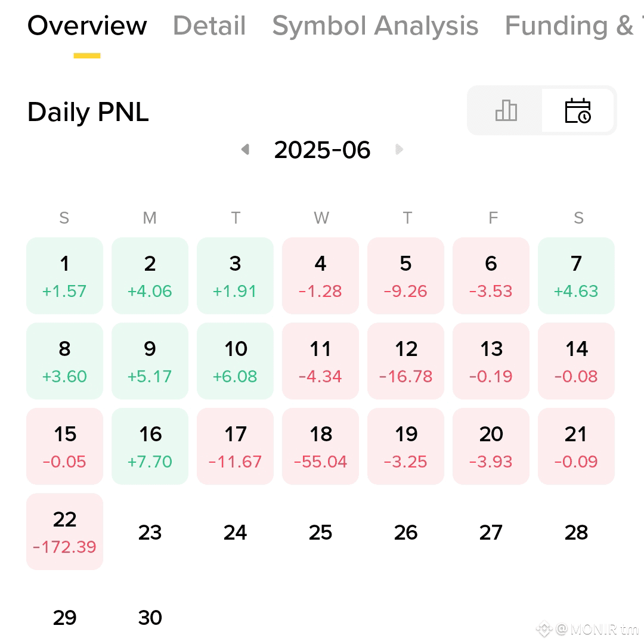This screenshot has width=644, height=644.
Task: Click calendar date 30
Action: coord(150,617)
